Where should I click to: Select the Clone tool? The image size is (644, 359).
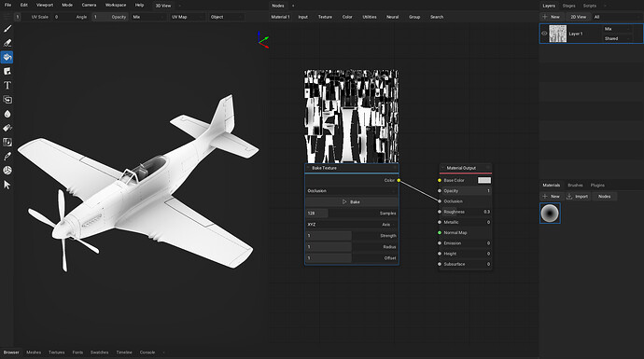(7, 100)
